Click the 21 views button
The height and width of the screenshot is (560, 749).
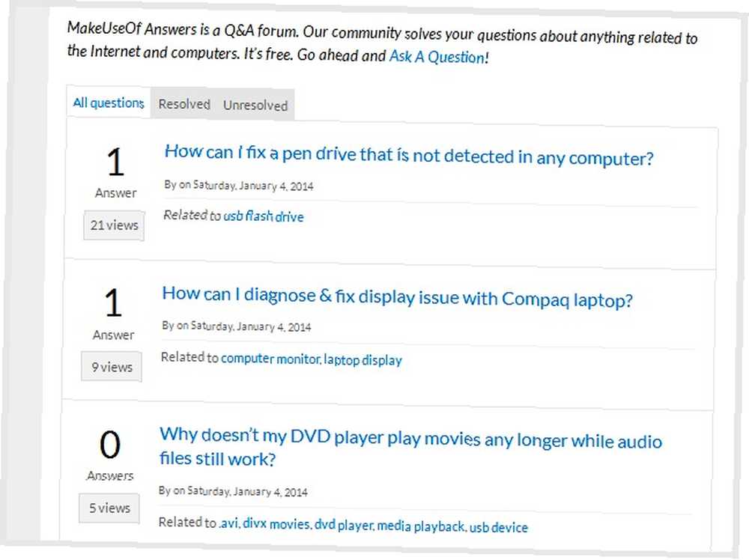[114, 225]
